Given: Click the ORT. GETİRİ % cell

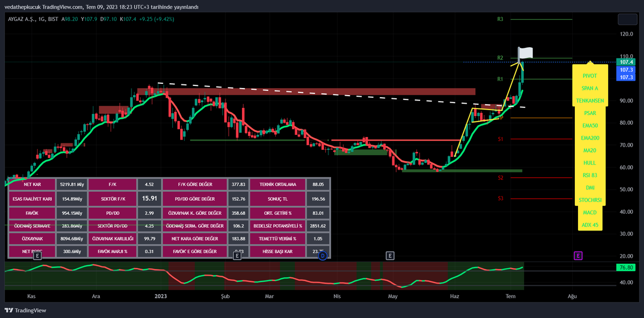Looking at the screenshot, I should (x=277, y=212).
